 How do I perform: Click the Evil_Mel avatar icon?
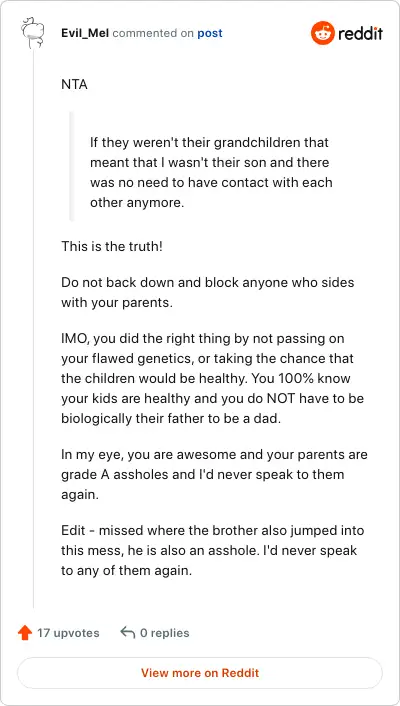[33, 33]
